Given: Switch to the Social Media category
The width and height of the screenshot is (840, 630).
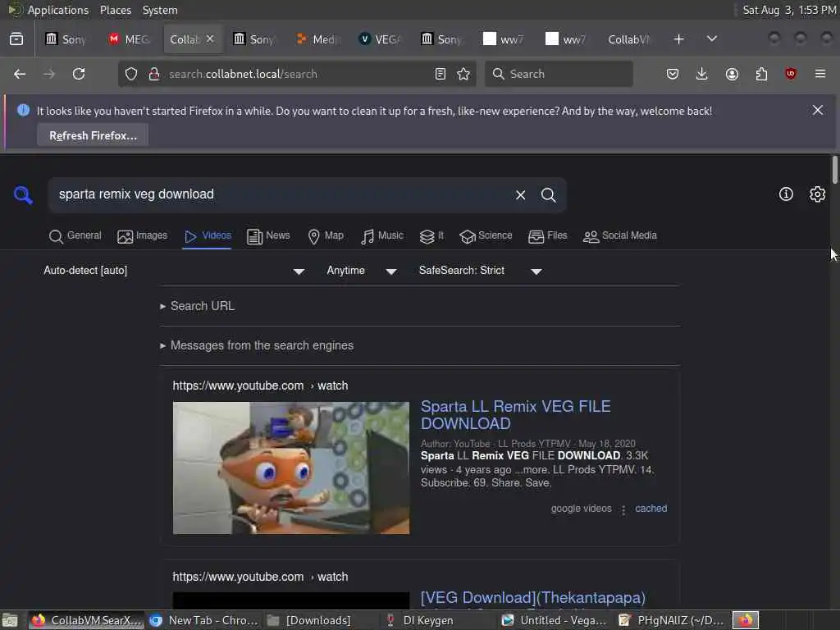Looking at the screenshot, I should pos(619,235).
